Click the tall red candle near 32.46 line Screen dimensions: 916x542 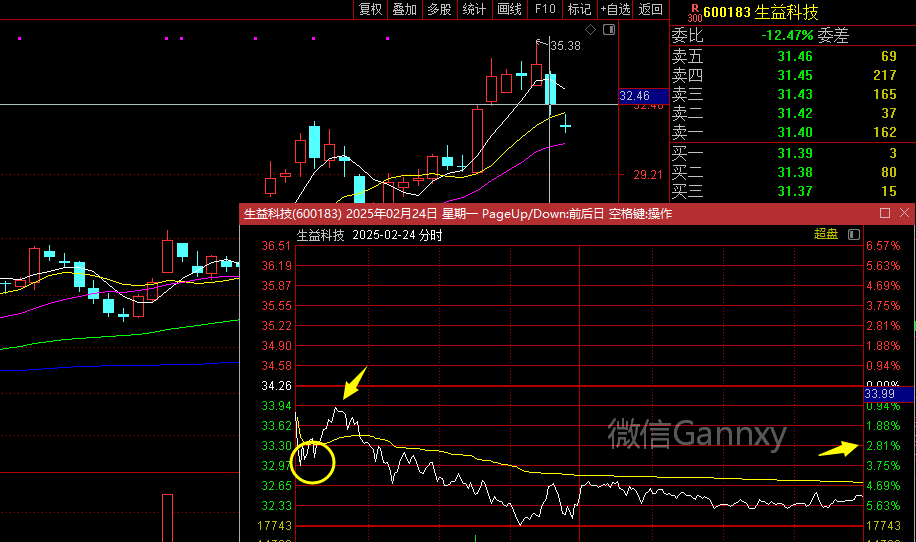478,140
